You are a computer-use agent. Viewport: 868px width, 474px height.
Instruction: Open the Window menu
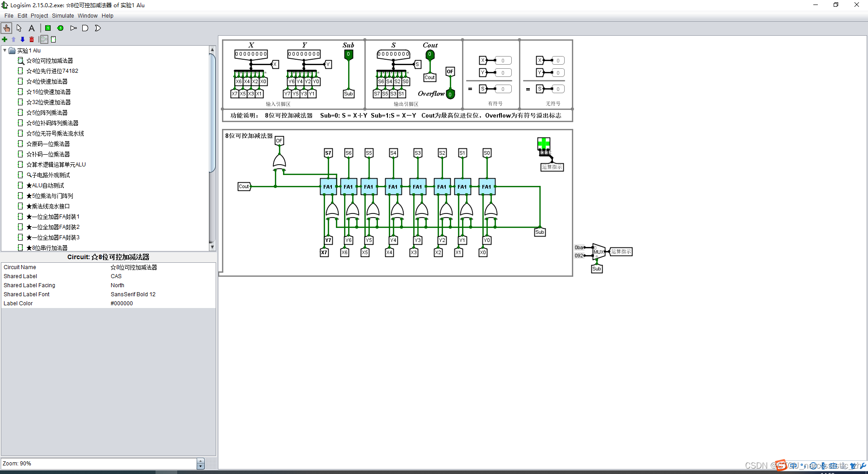tap(87, 16)
